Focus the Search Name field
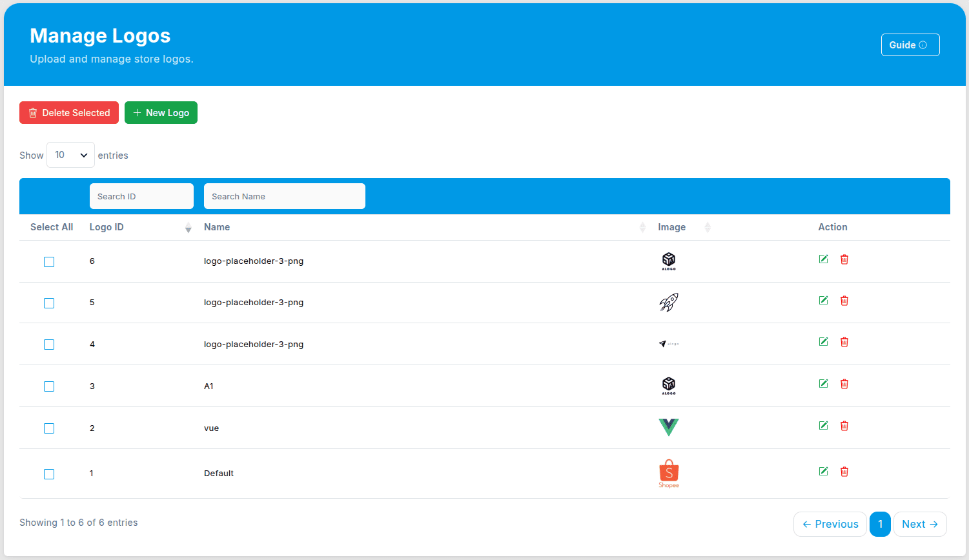This screenshot has width=969, height=560. (285, 196)
